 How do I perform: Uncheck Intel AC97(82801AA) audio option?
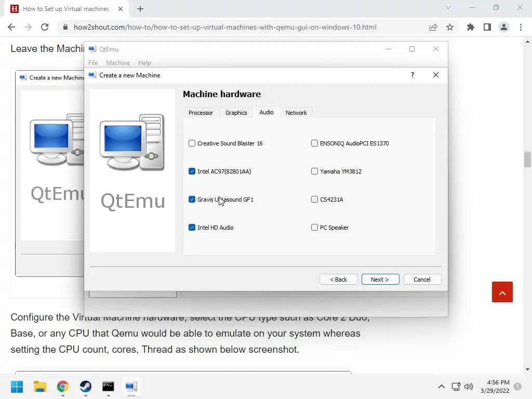192,171
